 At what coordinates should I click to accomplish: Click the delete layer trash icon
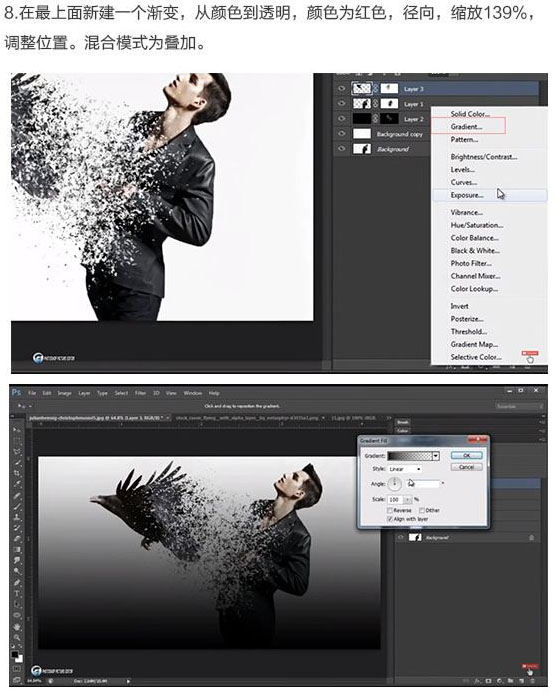pyautogui.click(x=532, y=681)
